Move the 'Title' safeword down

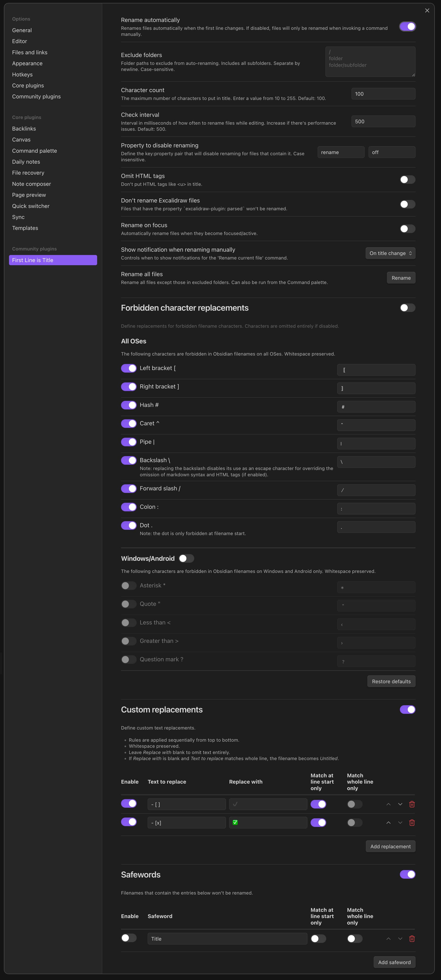tap(400, 938)
